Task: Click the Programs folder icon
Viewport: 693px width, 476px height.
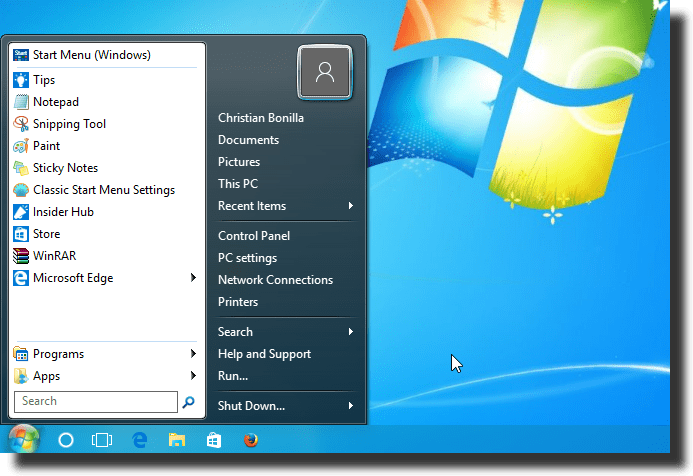Action: [x=21, y=354]
